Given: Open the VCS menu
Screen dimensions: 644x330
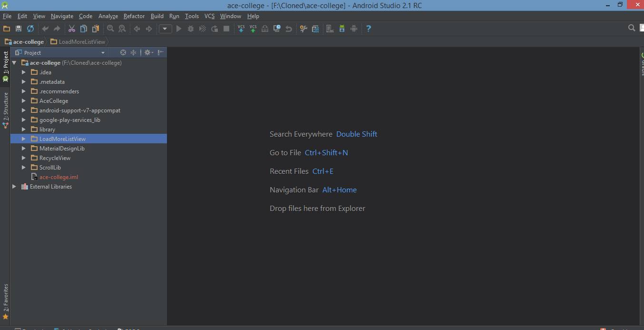Looking at the screenshot, I should click(x=210, y=16).
